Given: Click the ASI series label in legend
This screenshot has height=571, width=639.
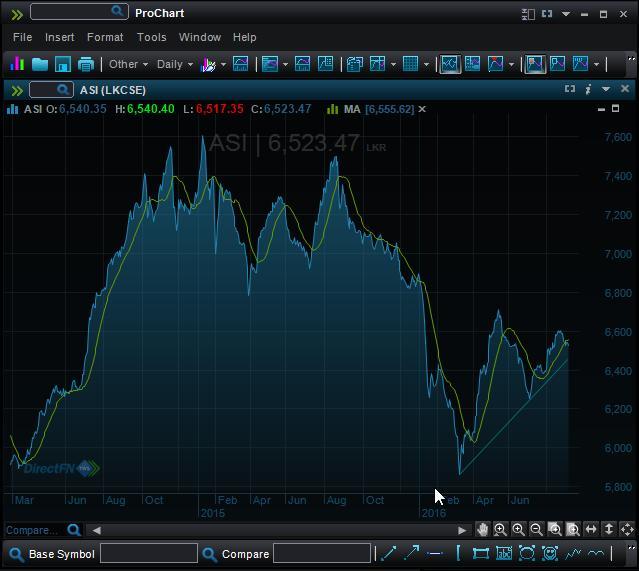Looking at the screenshot, I should [x=33, y=109].
